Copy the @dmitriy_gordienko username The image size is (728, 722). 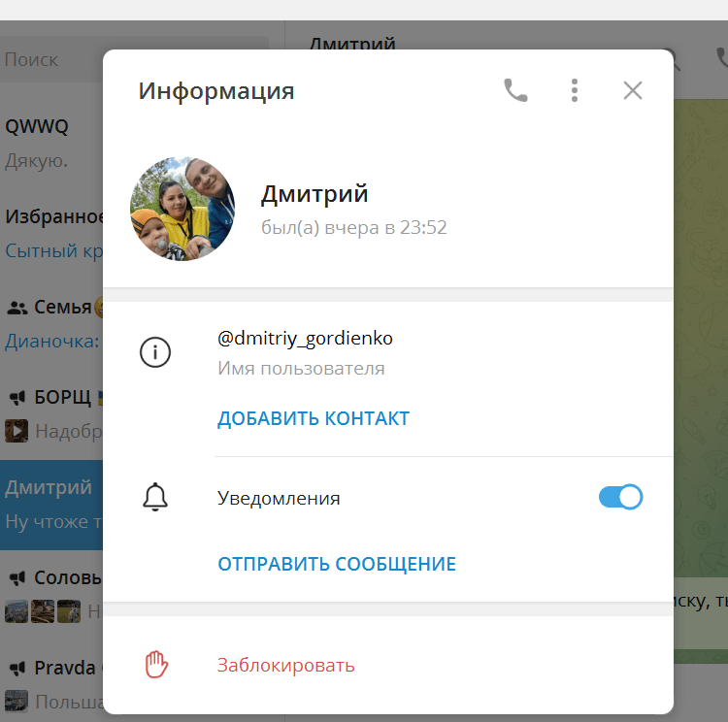[305, 338]
